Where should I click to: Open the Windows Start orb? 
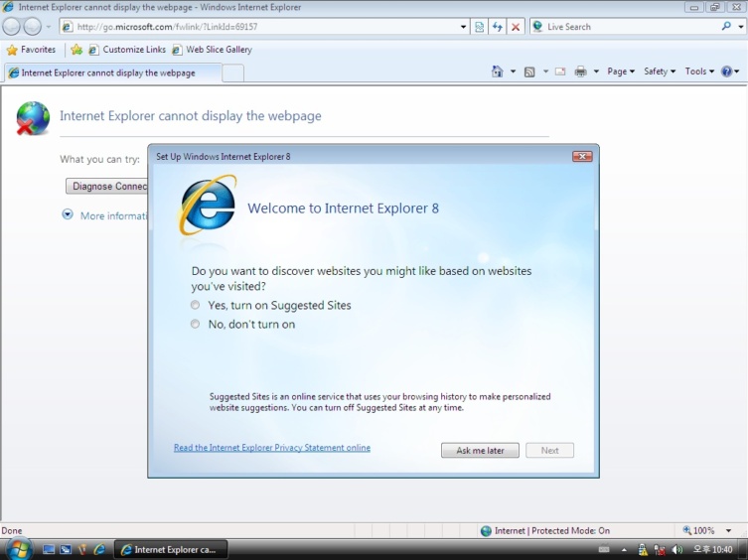[x=17, y=548]
